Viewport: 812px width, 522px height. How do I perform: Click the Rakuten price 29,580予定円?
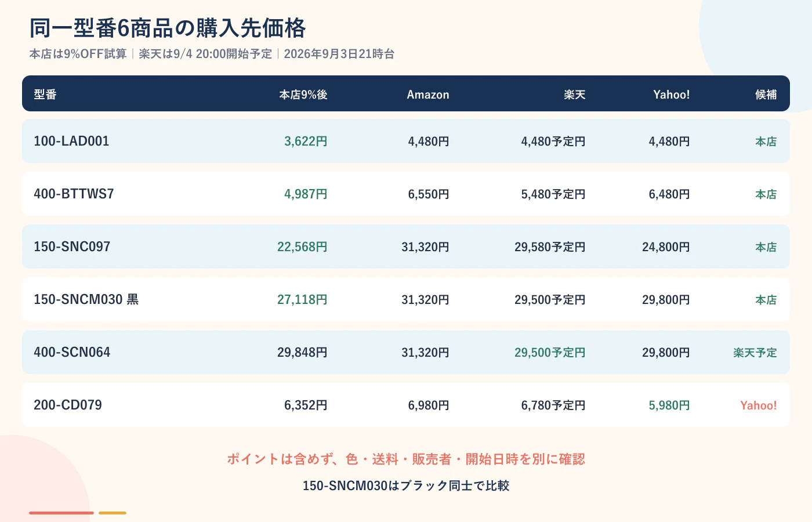pos(550,247)
